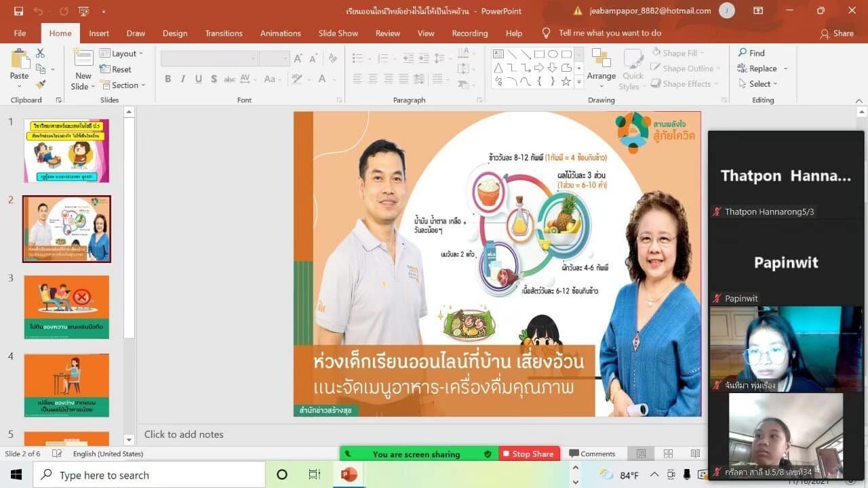The width and height of the screenshot is (868, 488).
Task: Open the Recording tab
Action: tap(470, 33)
